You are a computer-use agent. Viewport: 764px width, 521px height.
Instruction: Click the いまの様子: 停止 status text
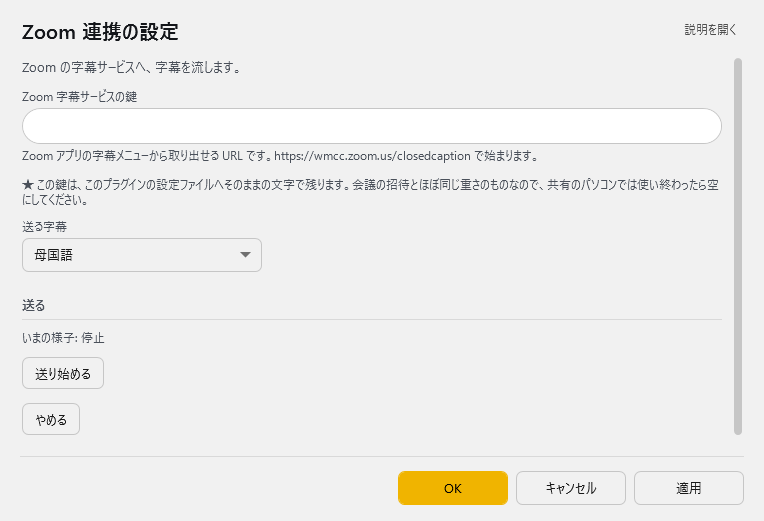click(63, 338)
